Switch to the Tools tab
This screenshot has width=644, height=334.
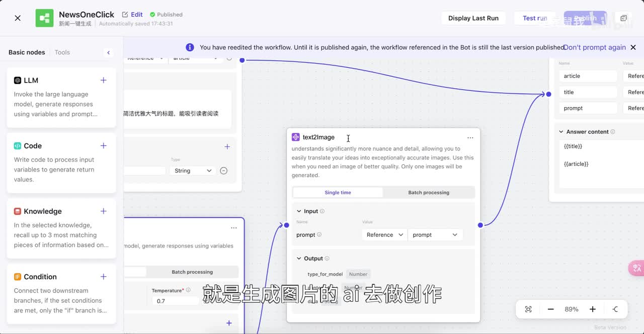tap(62, 52)
